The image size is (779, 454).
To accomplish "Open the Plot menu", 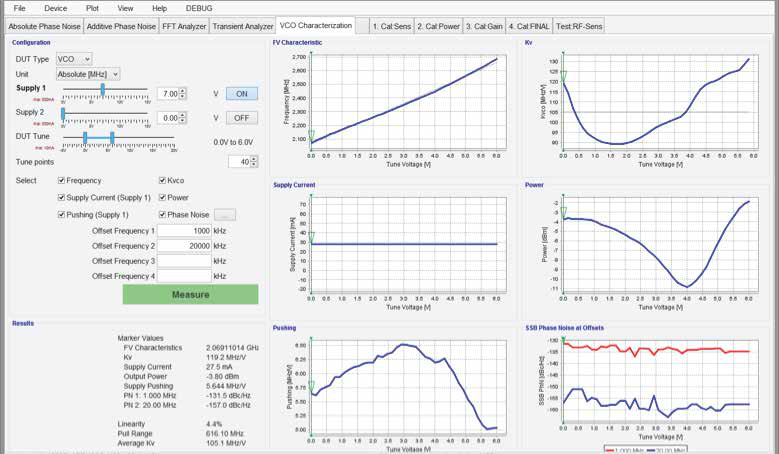I will click(92, 8).
